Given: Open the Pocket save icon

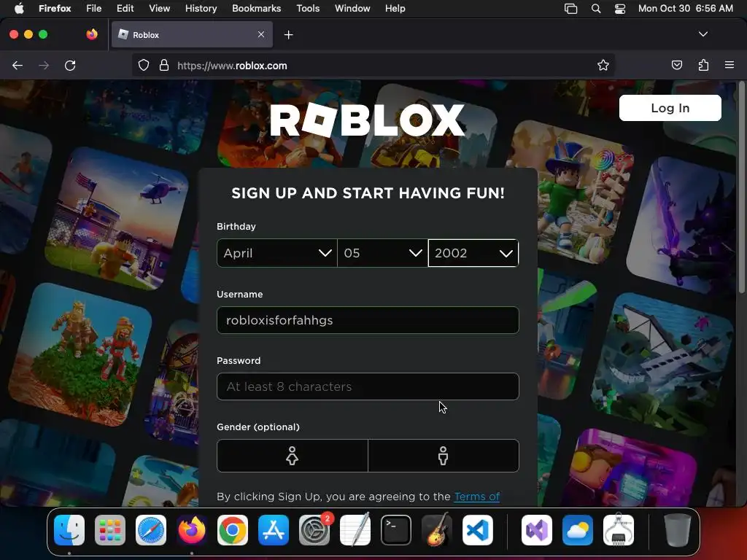Looking at the screenshot, I should coord(676,65).
